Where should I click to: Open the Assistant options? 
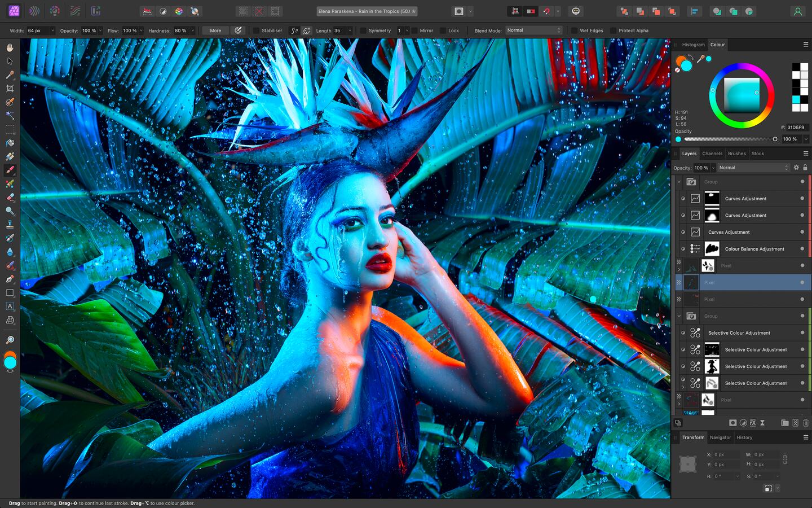tap(576, 11)
